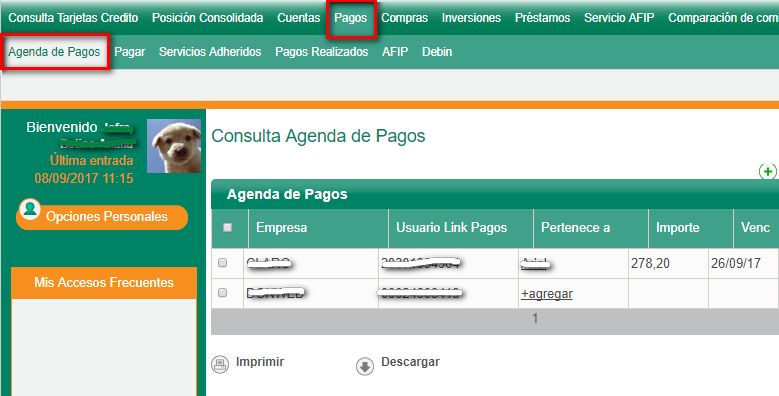The height and width of the screenshot is (396, 779).
Task: Open Servicios Adheridos section
Action: (210, 52)
